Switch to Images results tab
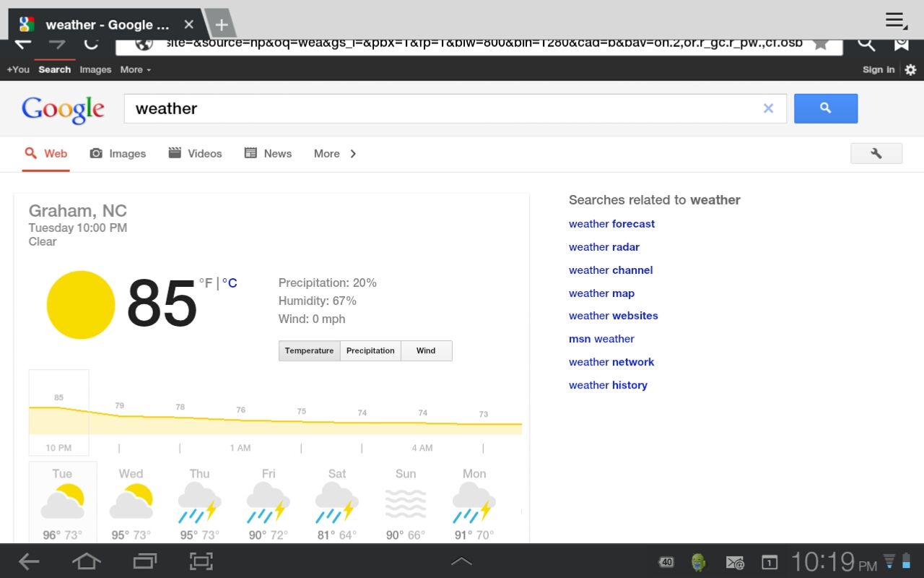The height and width of the screenshot is (578, 924). point(118,153)
